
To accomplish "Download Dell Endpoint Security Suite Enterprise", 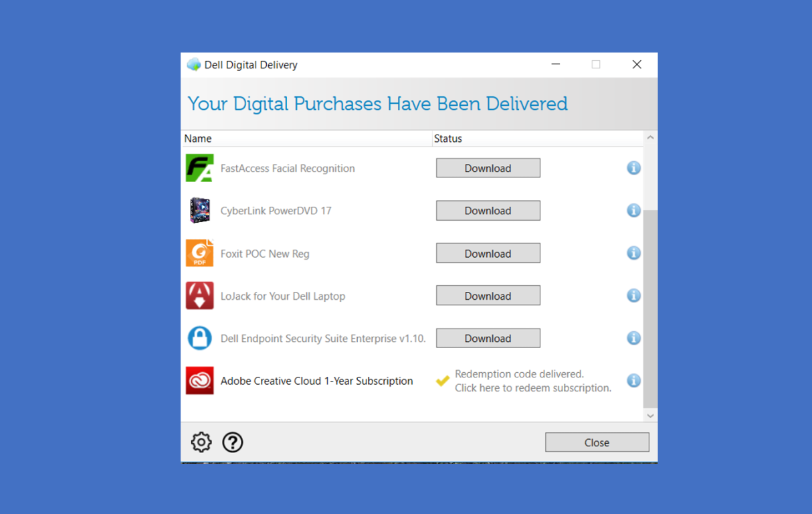I will pyautogui.click(x=488, y=338).
